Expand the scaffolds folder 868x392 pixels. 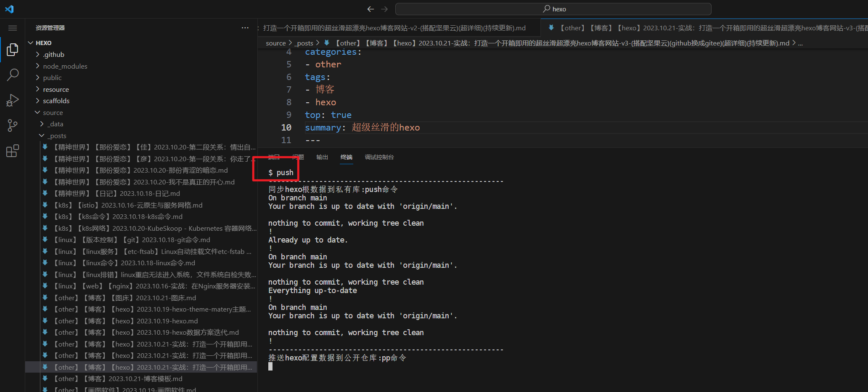pyautogui.click(x=141, y=101)
